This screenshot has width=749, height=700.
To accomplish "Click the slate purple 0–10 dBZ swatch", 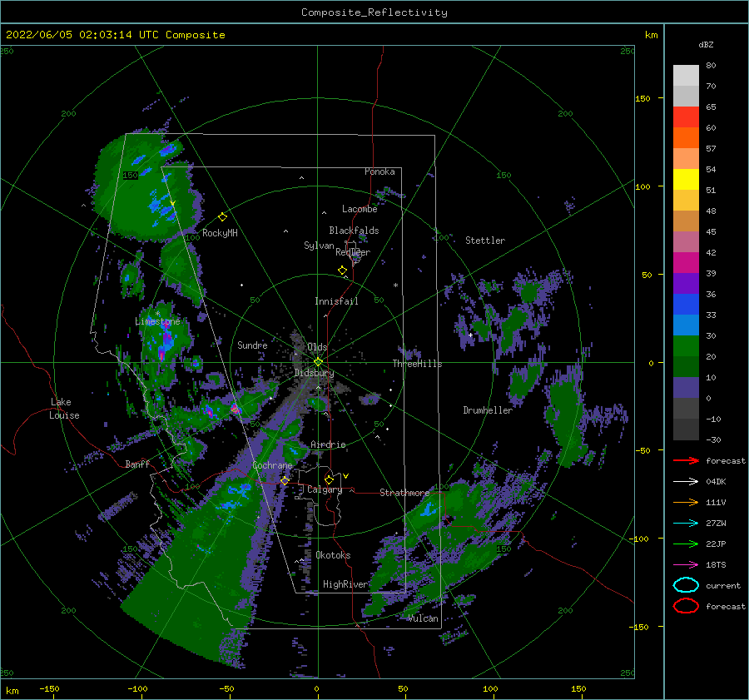I will [x=686, y=388].
